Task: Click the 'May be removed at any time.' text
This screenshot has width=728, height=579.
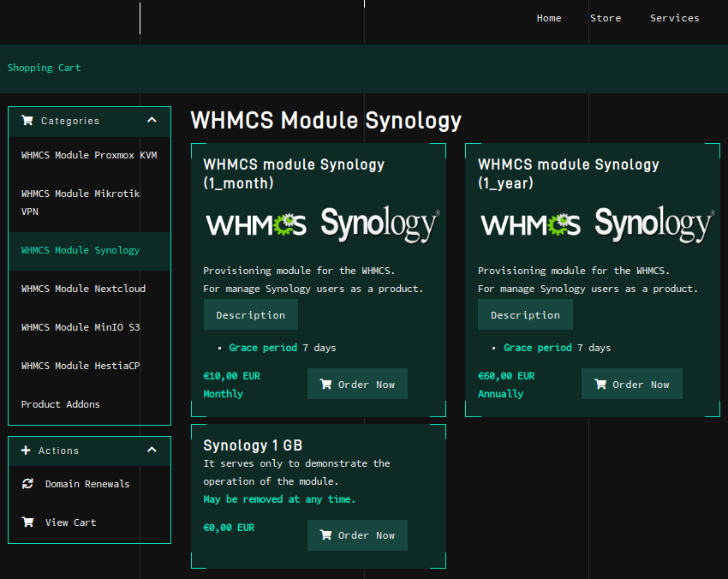Action: point(279,499)
